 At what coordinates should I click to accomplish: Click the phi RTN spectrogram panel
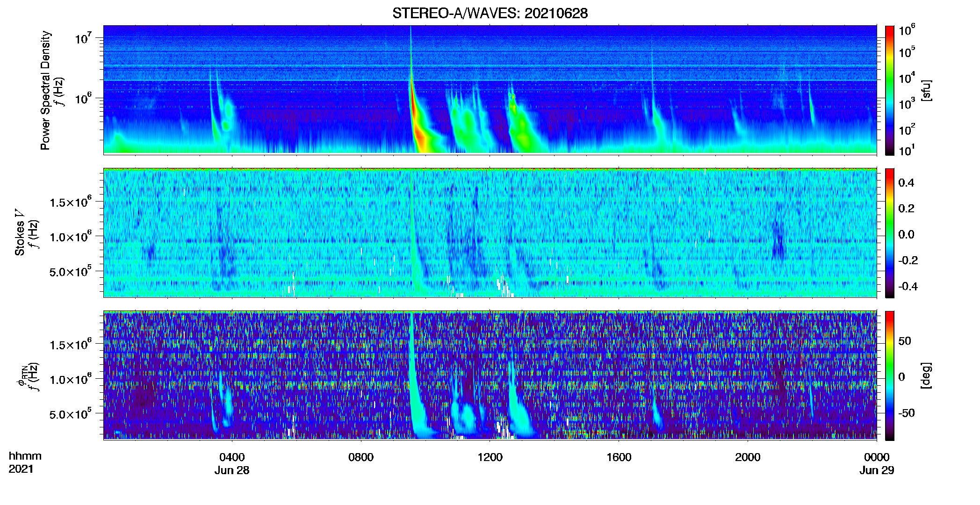pyautogui.click(x=490, y=375)
